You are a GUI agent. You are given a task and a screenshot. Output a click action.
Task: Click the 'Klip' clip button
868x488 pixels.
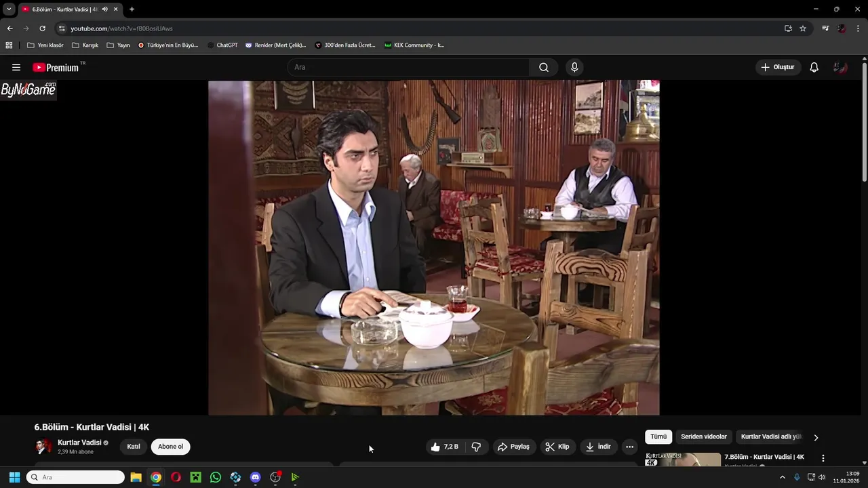pos(557,447)
